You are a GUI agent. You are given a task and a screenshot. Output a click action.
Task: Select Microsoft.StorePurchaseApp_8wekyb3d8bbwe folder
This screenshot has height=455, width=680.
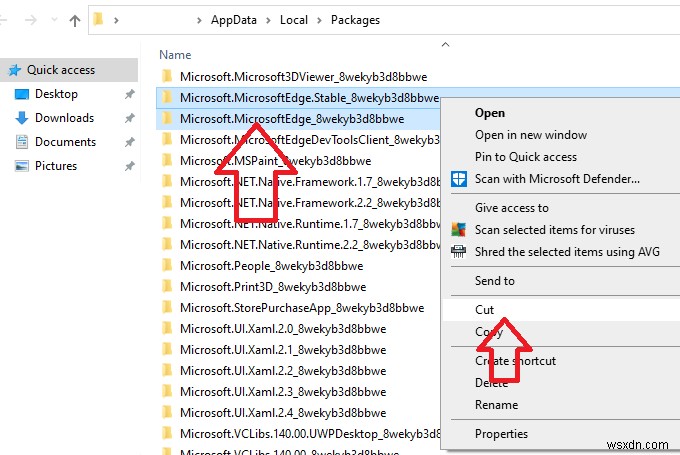pos(302,308)
